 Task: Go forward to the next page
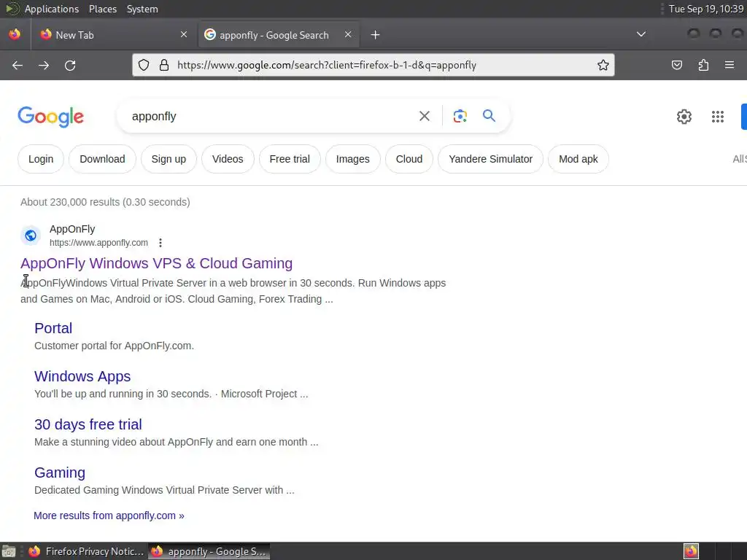[44, 65]
